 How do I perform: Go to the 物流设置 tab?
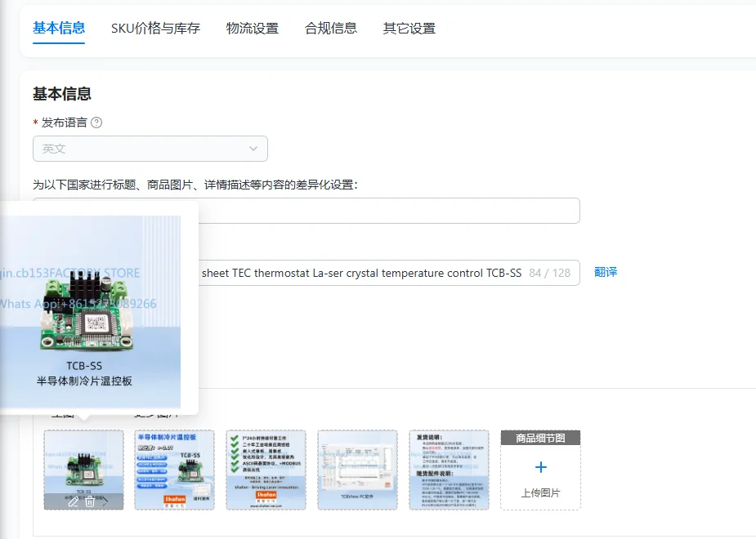[253, 29]
